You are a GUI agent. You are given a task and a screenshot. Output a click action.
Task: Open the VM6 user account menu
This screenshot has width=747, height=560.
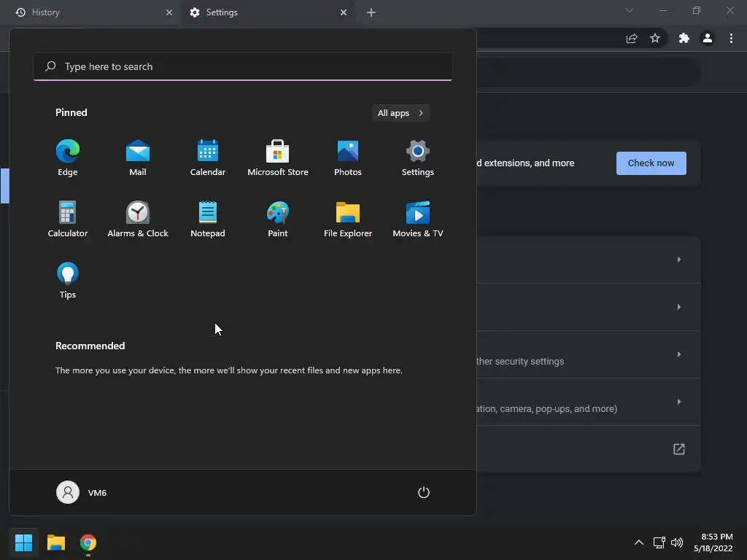point(82,492)
